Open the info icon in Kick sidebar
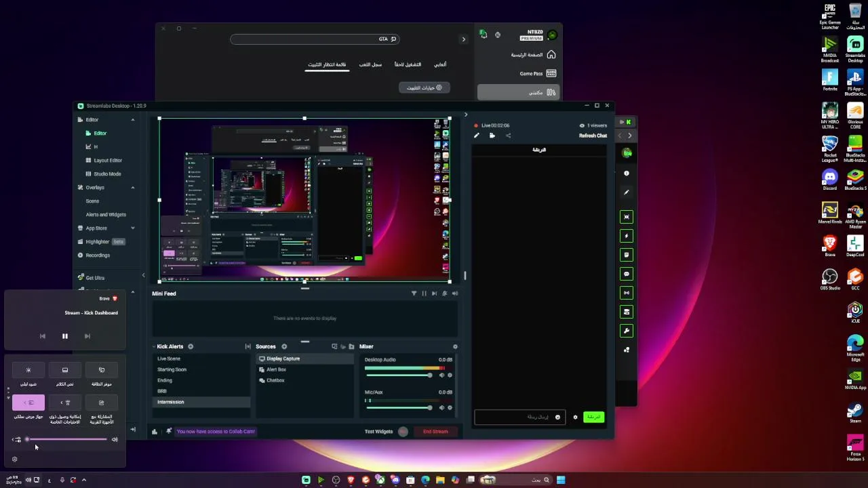The width and height of the screenshot is (868, 488). point(627,174)
